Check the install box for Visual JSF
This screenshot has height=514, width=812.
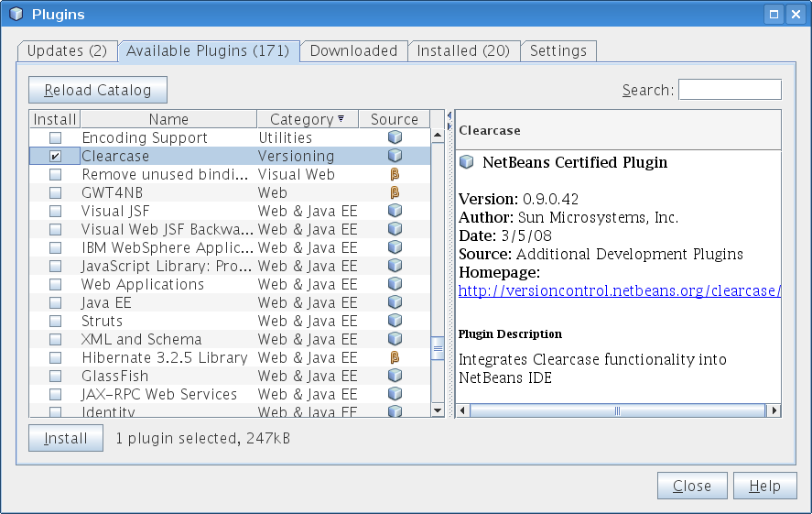pyautogui.click(x=55, y=212)
